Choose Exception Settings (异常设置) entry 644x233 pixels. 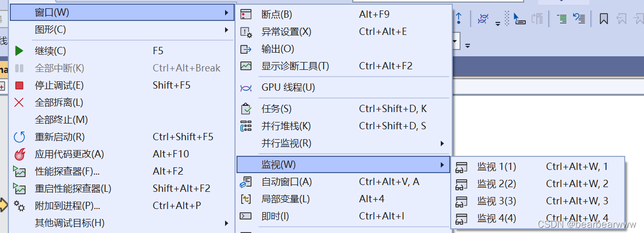tap(343, 32)
